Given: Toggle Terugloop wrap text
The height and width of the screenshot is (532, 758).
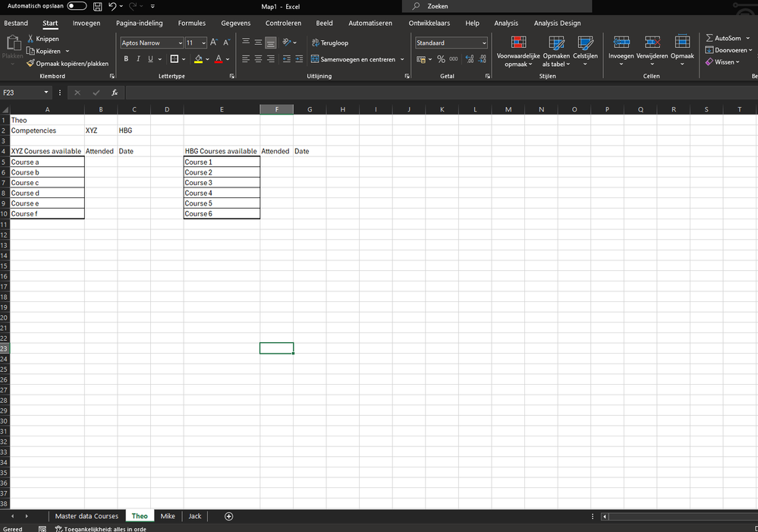Looking at the screenshot, I should 330,42.
